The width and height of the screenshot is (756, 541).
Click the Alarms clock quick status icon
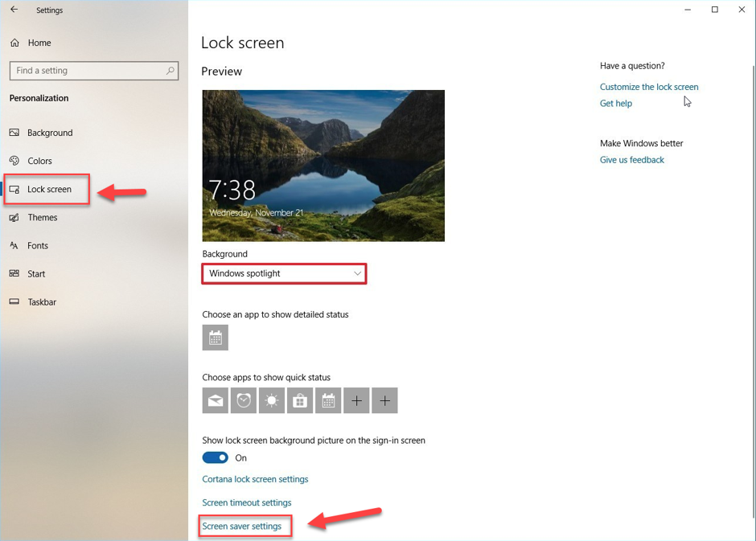(244, 401)
